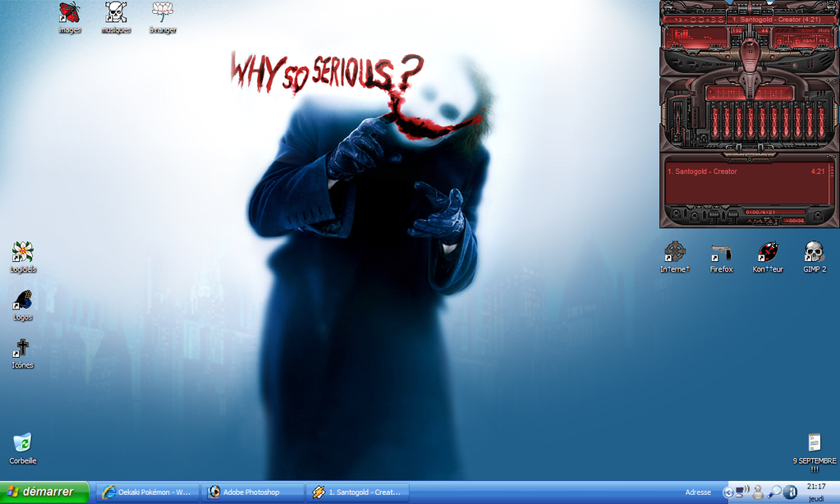Open the Kontteur desktop shortcut
The image size is (840, 504).
pos(768,257)
